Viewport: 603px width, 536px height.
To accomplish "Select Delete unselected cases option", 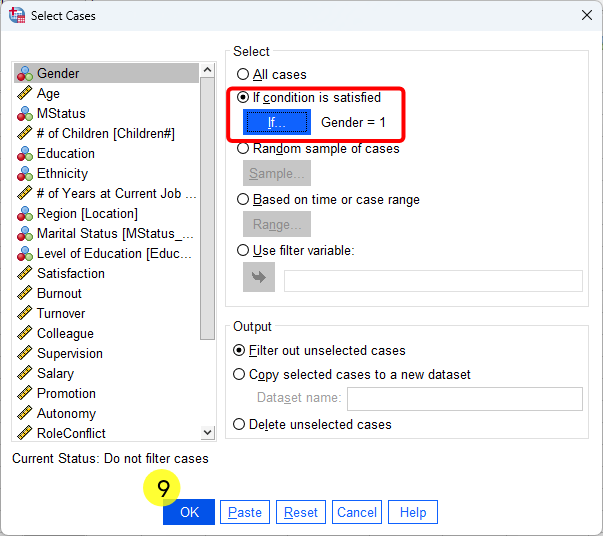I will pyautogui.click(x=239, y=424).
